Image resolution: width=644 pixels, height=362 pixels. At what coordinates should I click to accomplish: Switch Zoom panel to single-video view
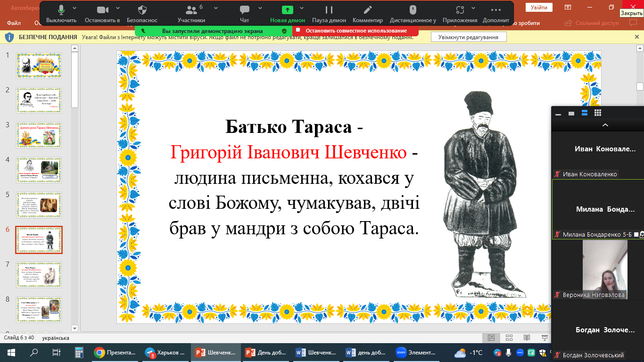click(571, 114)
